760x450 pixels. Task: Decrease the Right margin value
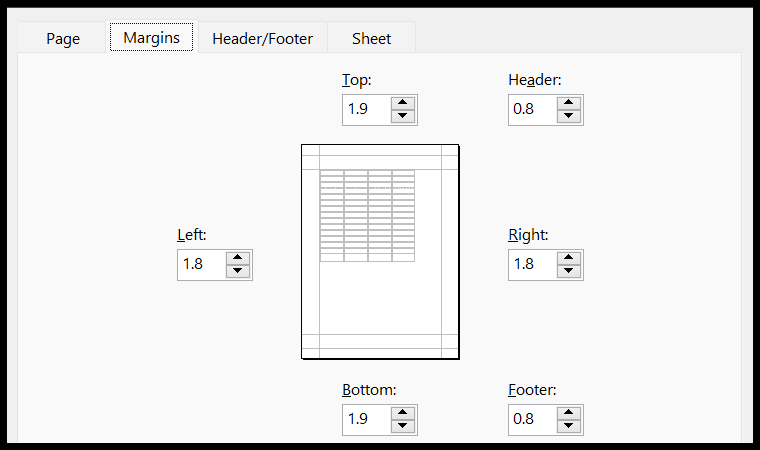pos(569,271)
